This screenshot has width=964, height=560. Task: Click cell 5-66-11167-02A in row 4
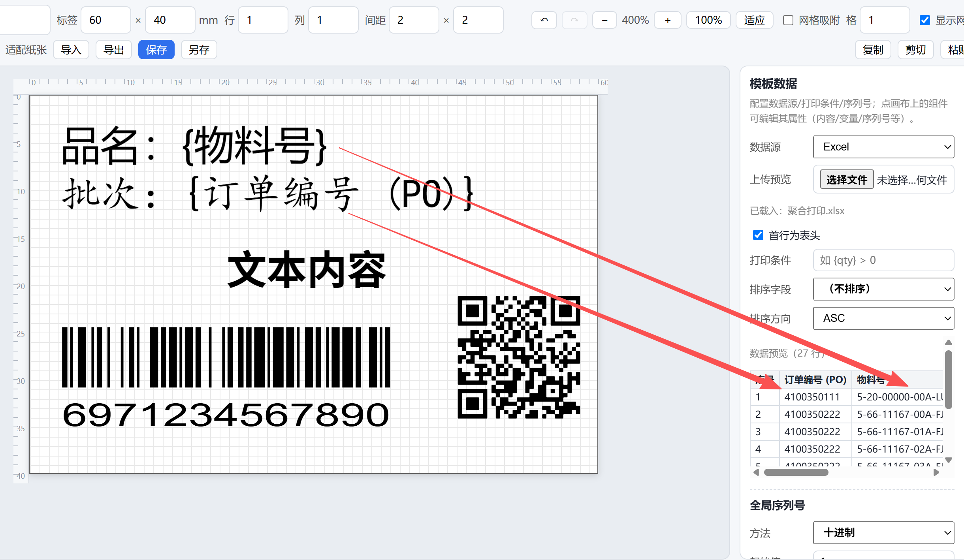coord(897,449)
